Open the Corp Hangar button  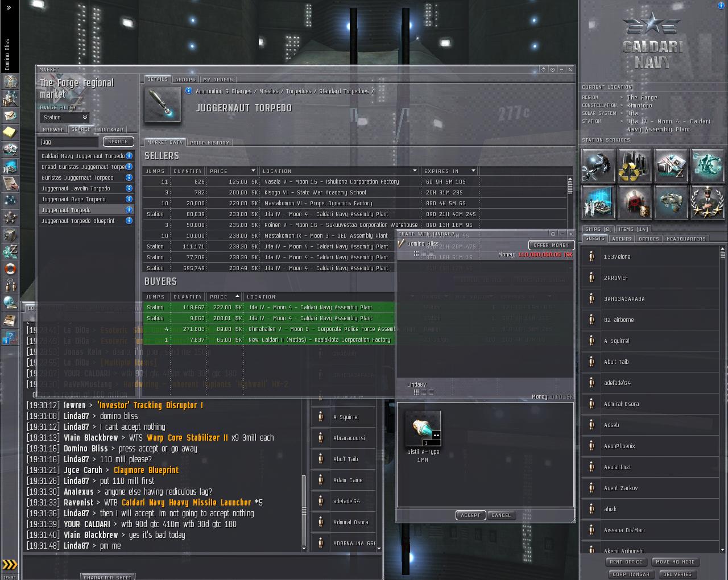(631, 574)
